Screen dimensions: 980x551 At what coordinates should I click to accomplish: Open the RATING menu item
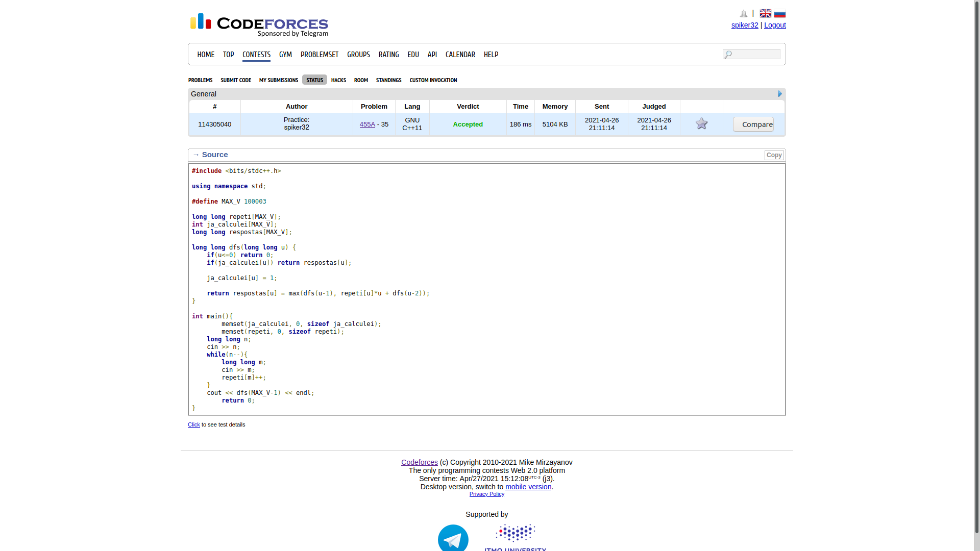tap(388, 55)
